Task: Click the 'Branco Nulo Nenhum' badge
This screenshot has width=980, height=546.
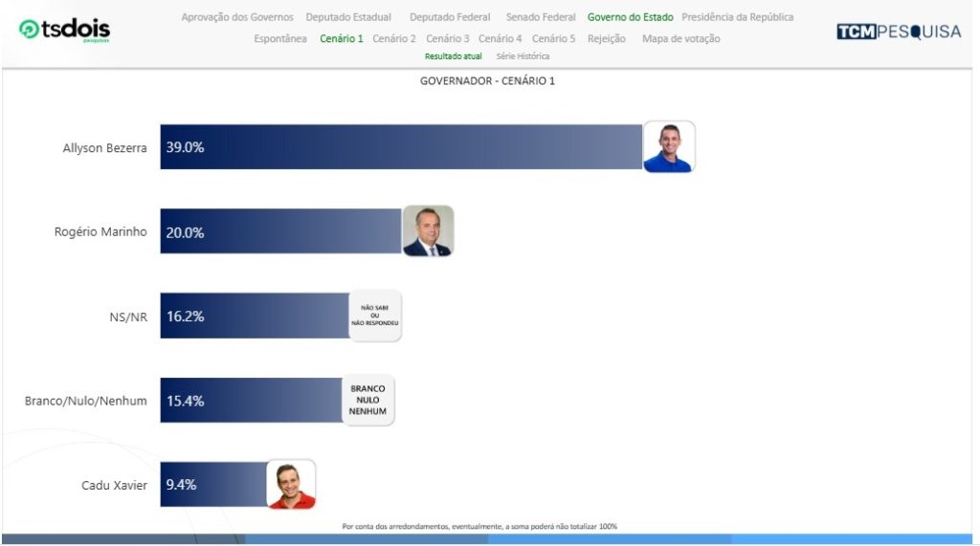Action: click(368, 400)
